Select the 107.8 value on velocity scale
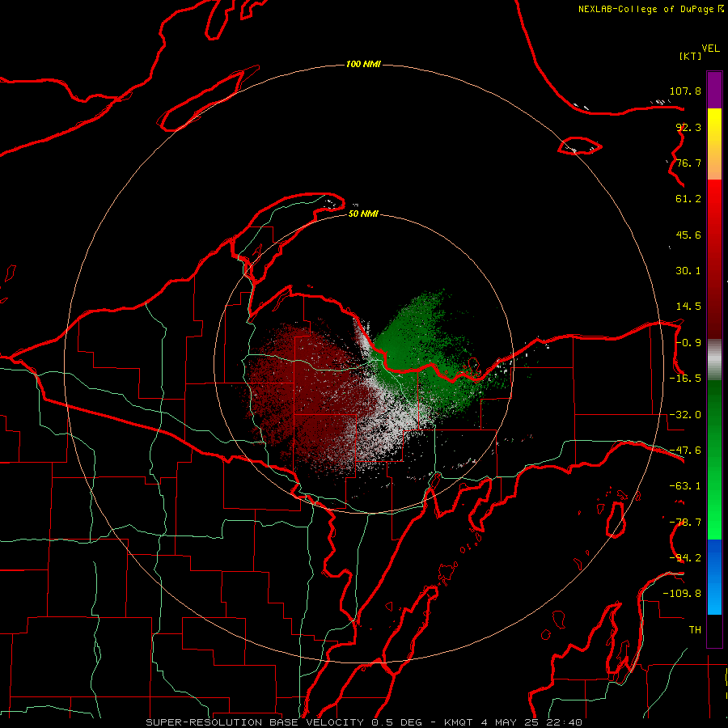Screen dimensions: 728x728 tap(685, 91)
